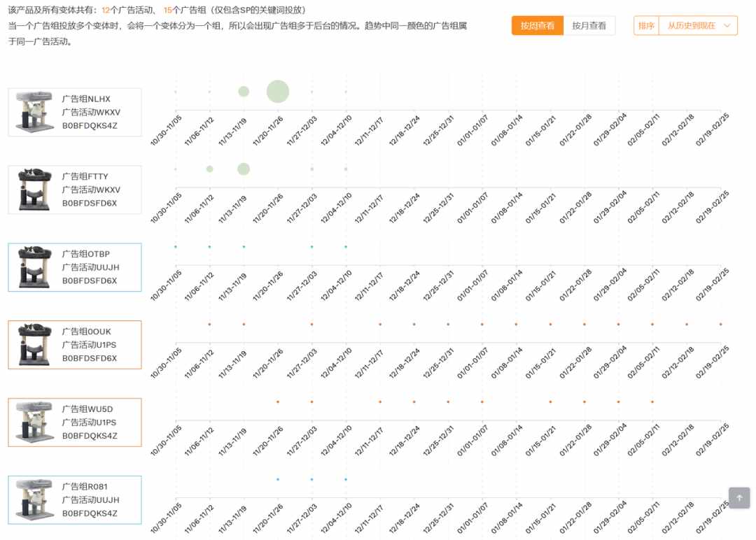Click the largest green bubble in NLHX row

coord(278,92)
